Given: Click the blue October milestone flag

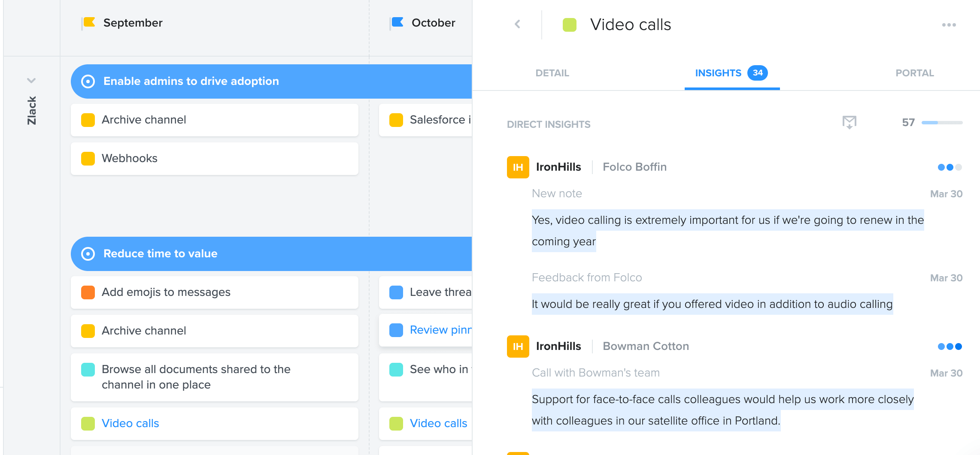Looking at the screenshot, I should tap(397, 23).
